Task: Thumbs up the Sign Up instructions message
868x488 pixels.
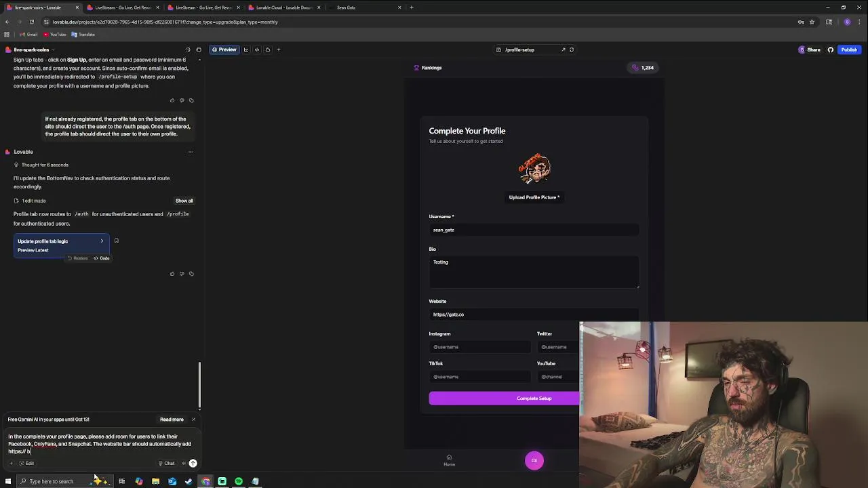Action: 172,100
